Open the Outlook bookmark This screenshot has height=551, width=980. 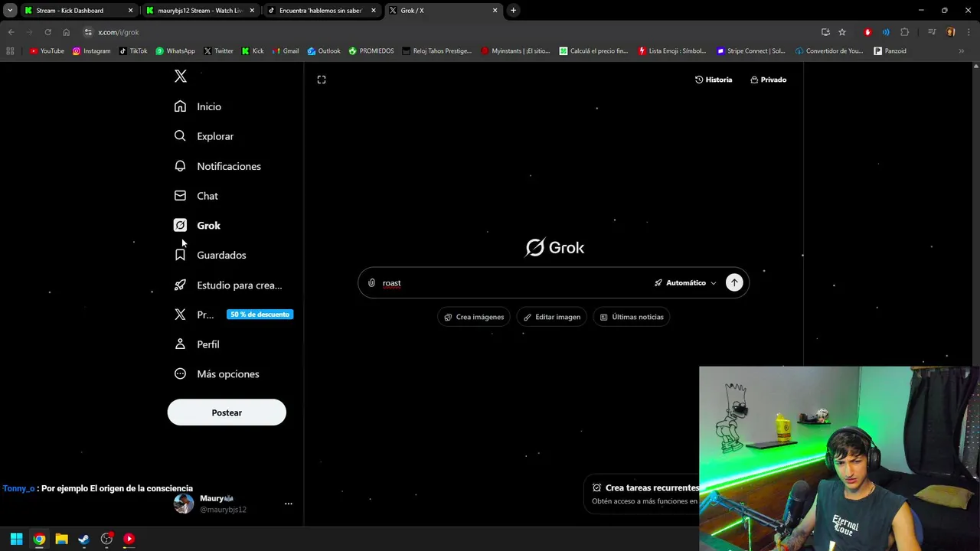(x=324, y=51)
